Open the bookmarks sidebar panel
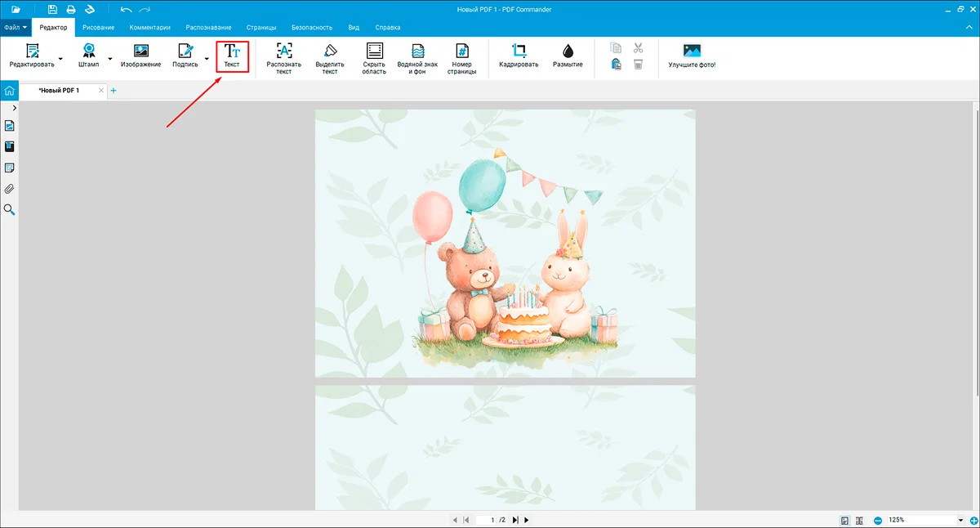The height and width of the screenshot is (528, 980). (10, 147)
